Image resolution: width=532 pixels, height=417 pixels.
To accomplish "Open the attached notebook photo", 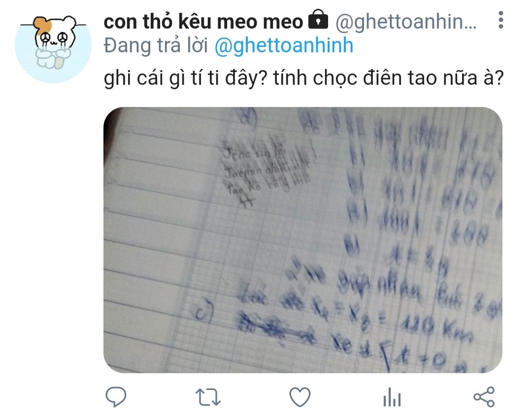I will [302, 240].
